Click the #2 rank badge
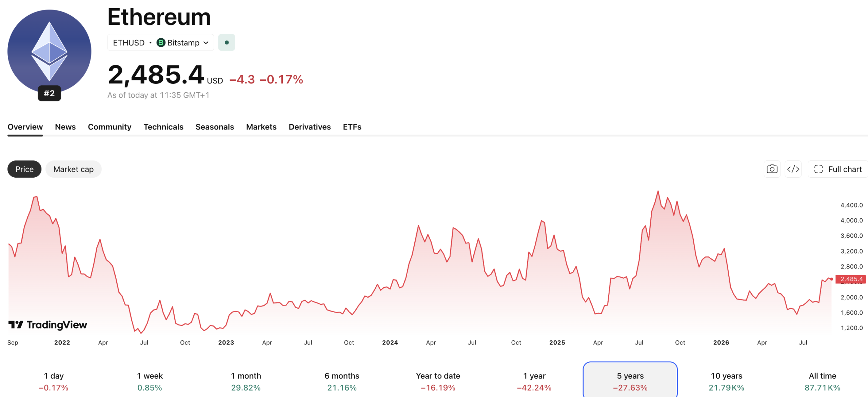This screenshot has height=397, width=868. [x=50, y=93]
